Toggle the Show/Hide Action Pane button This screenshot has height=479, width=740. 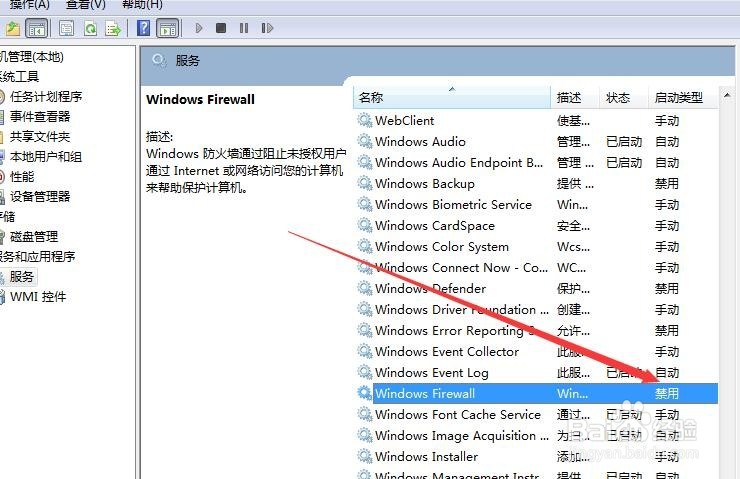[168, 28]
